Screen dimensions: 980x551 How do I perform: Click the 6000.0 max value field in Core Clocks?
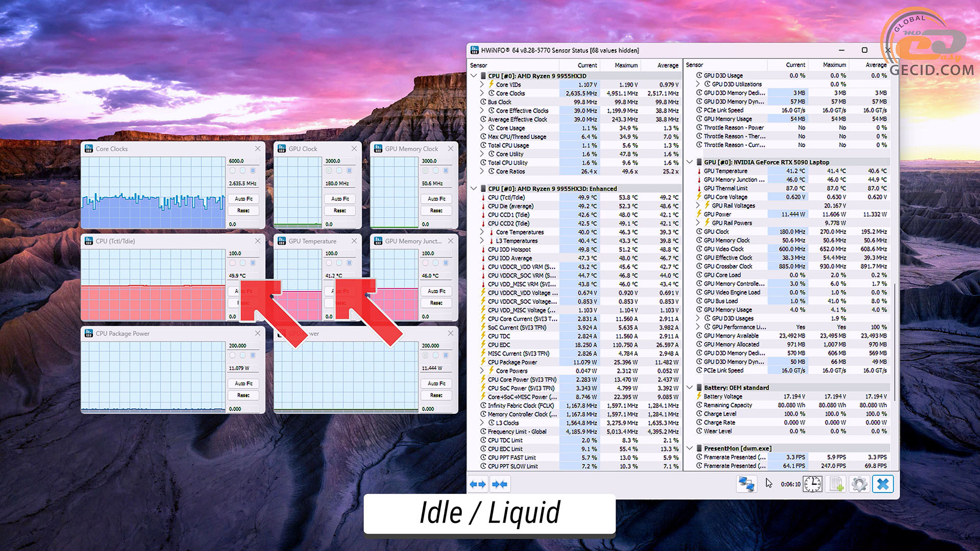tap(242, 161)
